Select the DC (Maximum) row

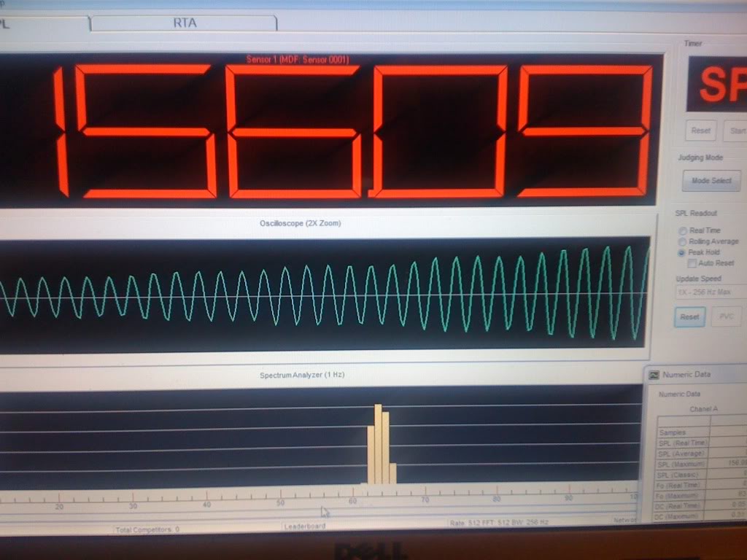(x=701, y=516)
